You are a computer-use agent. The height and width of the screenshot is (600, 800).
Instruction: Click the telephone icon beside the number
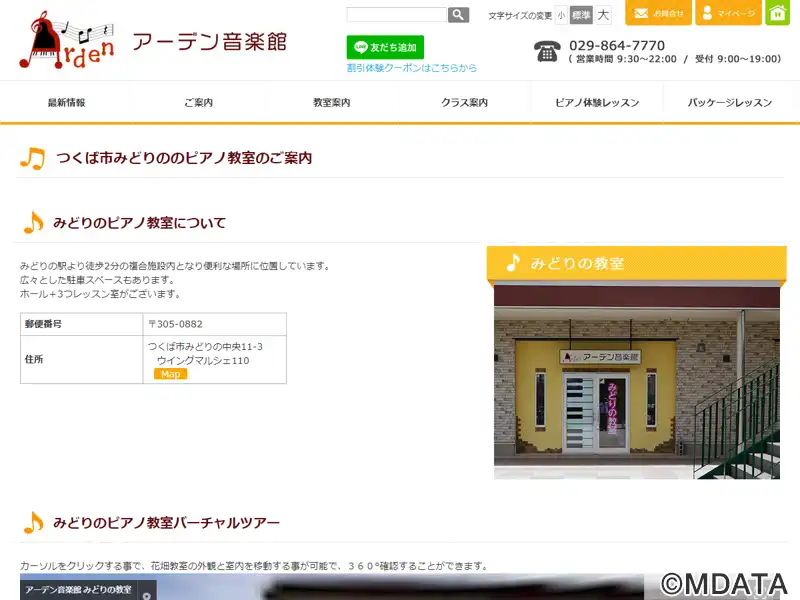547,52
